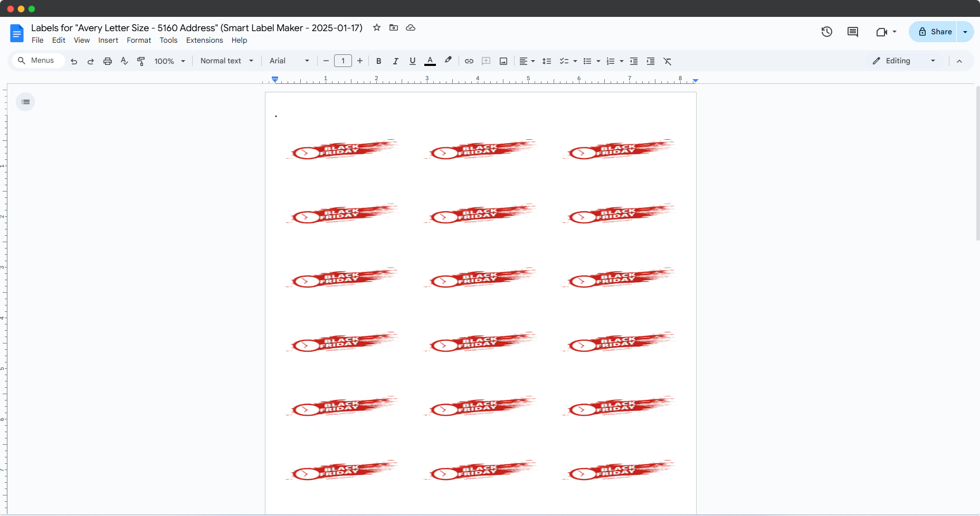
Task: Toggle underline formatting
Action: tap(412, 61)
